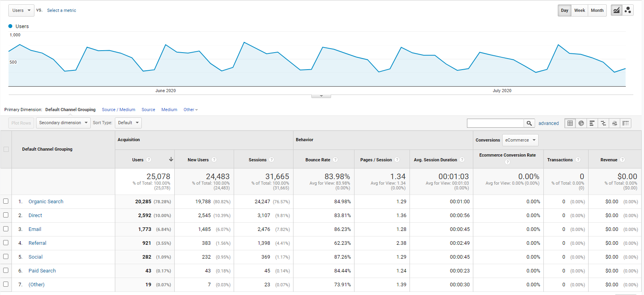Open the Users metric dropdown
The height and width of the screenshot is (295, 644).
pos(21,10)
